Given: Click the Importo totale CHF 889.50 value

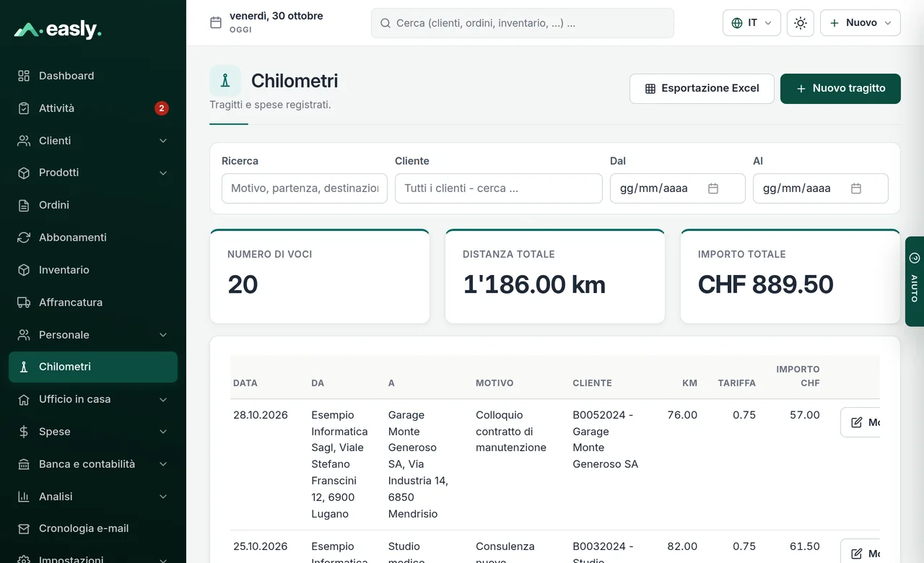Looking at the screenshot, I should [766, 284].
